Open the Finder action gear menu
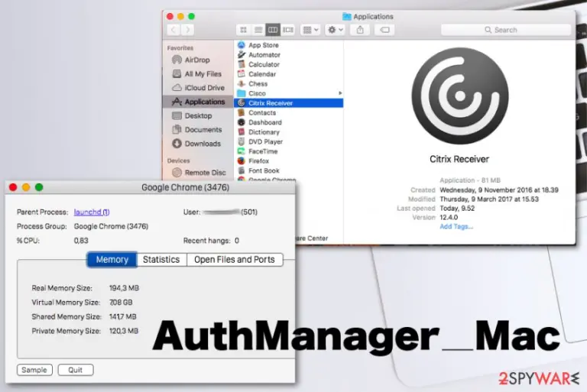Viewport: 587px width, 392px height. click(335, 30)
